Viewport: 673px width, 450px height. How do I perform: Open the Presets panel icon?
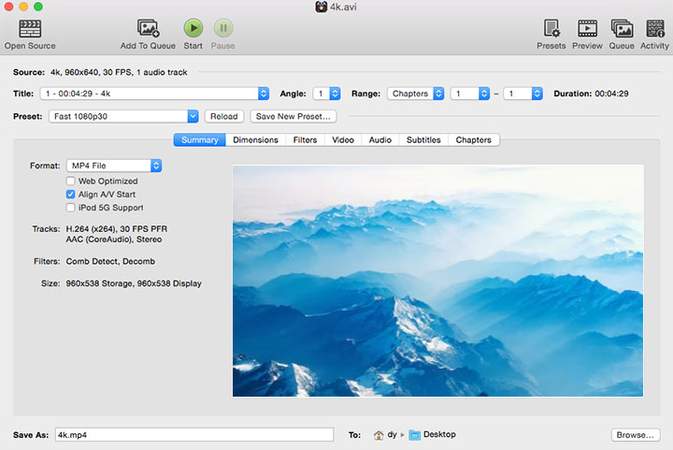pyautogui.click(x=551, y=28)
